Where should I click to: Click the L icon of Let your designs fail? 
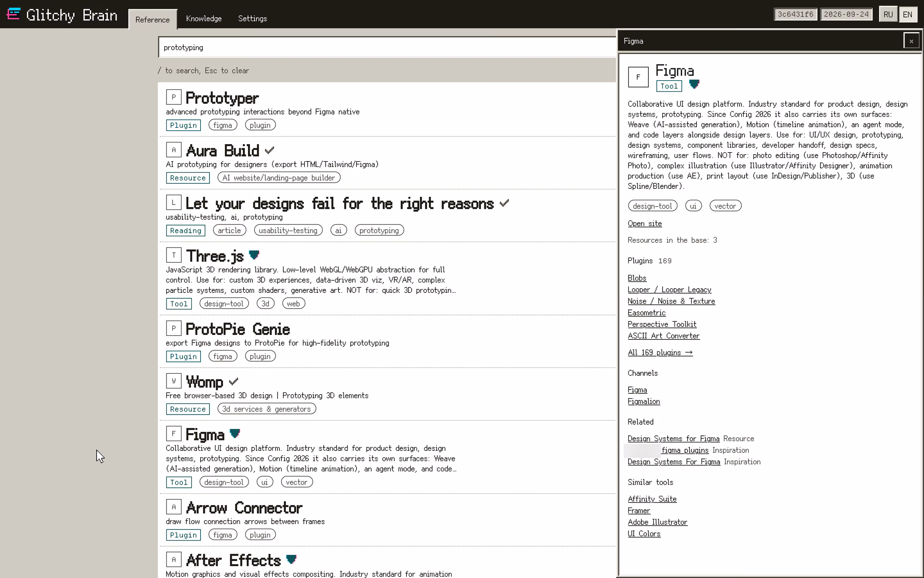[174, 202]
